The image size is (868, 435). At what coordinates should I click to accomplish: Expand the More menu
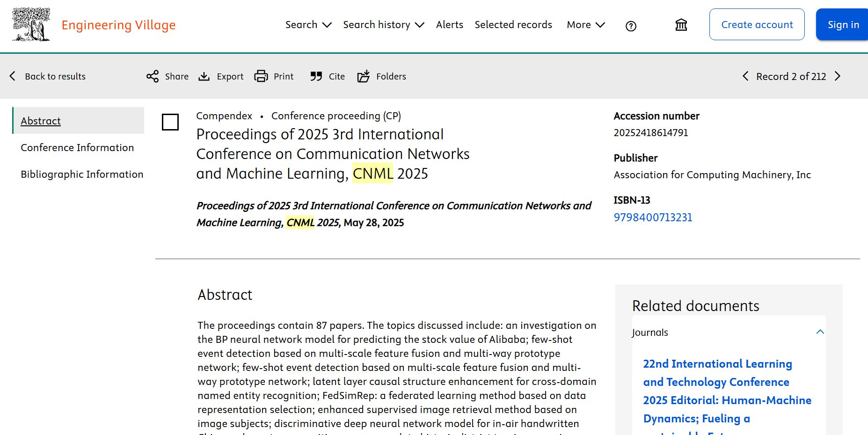(x=585, y=25)
